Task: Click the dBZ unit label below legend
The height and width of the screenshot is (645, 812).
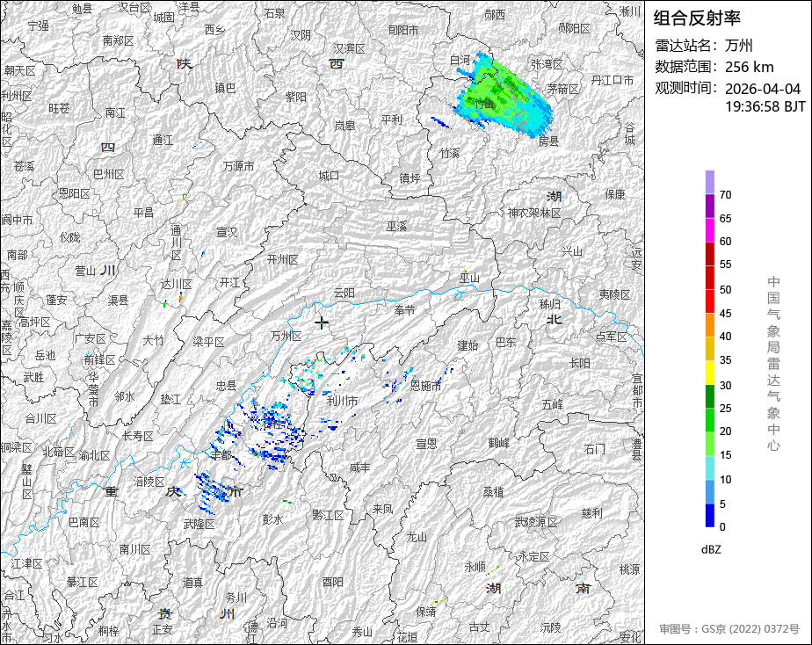Action: (710, 549)
